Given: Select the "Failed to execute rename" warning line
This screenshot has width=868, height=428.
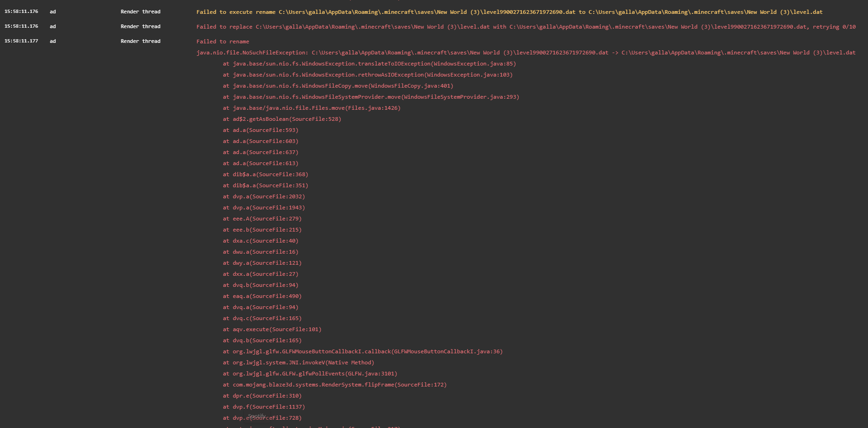Looking at the screenshot, I should [x=509, y=12].
